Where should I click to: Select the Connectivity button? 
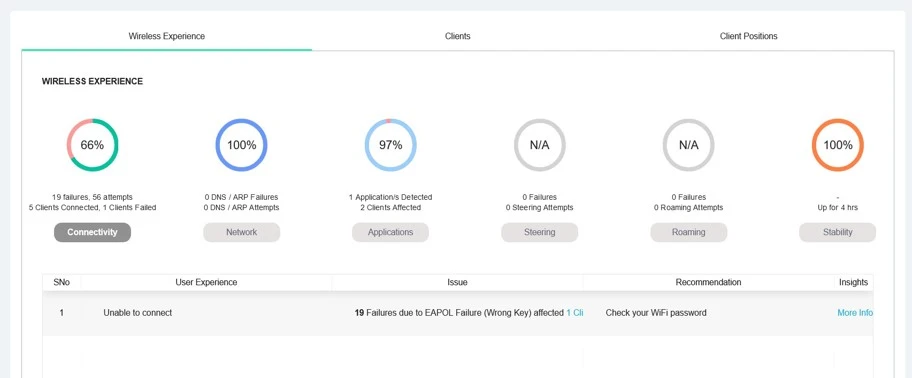coord(92,232)
